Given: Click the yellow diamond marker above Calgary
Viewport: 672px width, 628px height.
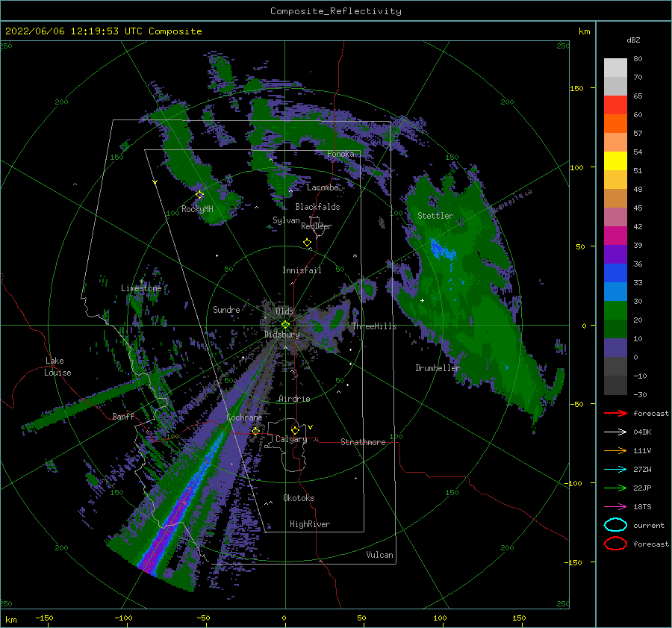Looking at the screenshot, I should click(x=295, y=430).
